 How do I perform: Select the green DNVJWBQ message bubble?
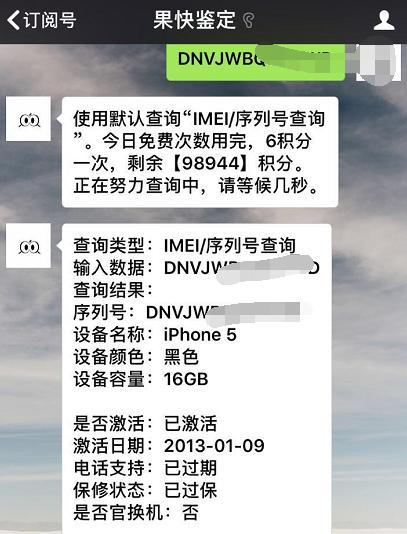(x=255, y=62)
